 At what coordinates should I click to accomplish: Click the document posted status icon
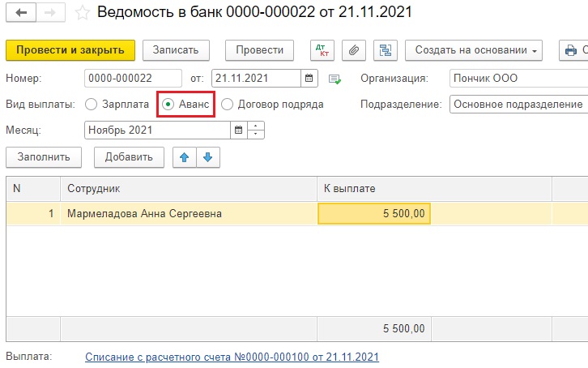point(334,79)
